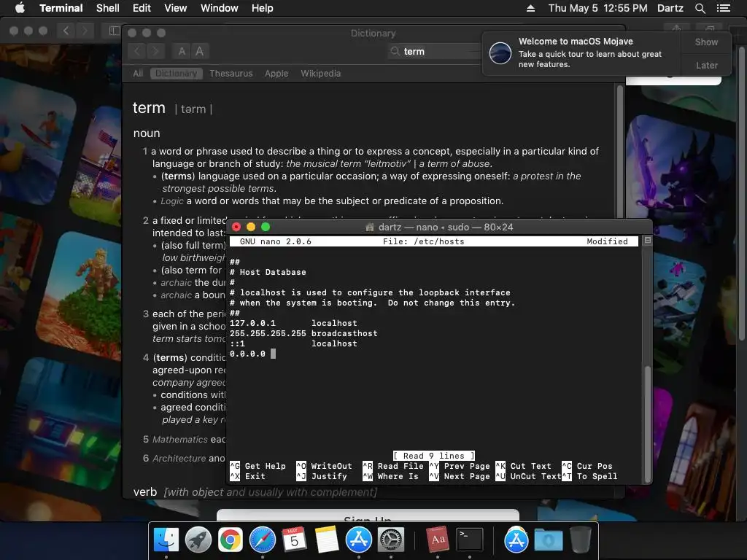This screenshot has height=560, width=747.
Task: Open Downloads folder in the Dock
Action: point(549,540)
